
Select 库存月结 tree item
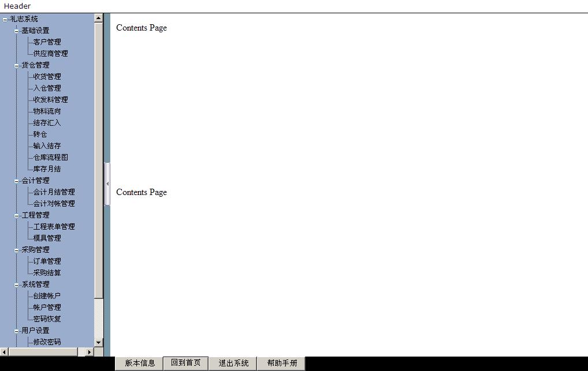coord(47,169)
